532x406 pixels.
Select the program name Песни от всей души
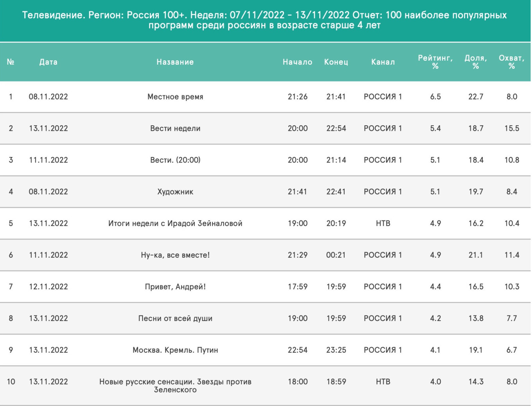[x=175, y=319]
